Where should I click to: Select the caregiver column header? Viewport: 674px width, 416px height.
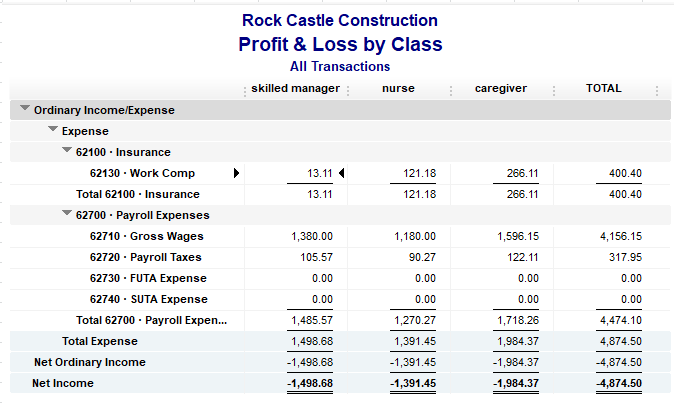tap(501, 89)
